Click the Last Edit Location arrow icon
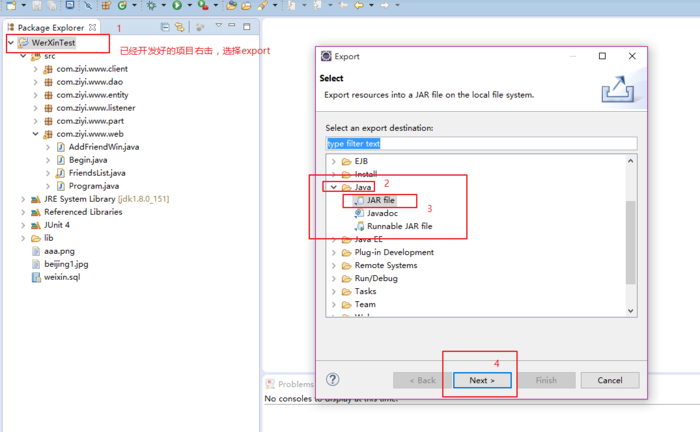Screen dimensions: 700x432 coord(343,5)
